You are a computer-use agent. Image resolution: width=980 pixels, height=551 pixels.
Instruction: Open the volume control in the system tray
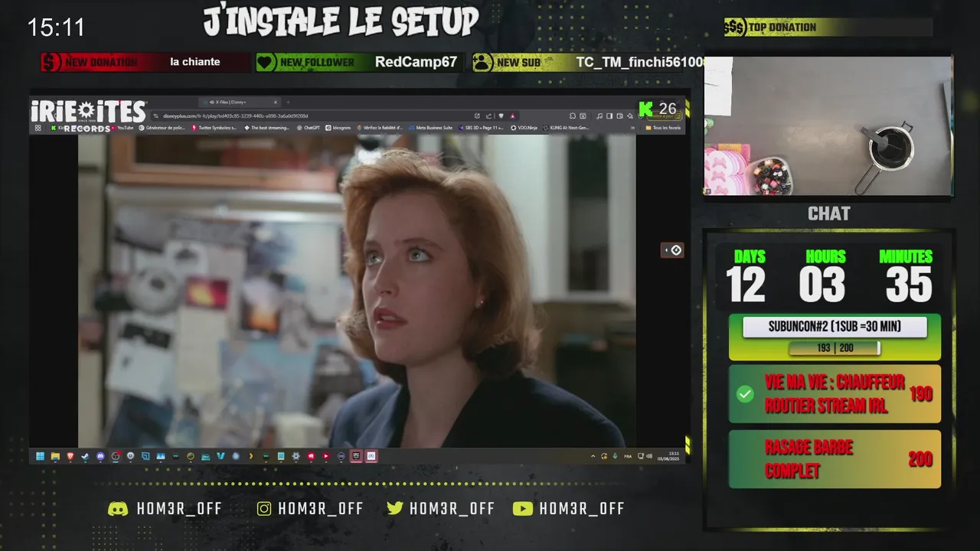pos(649,456)
